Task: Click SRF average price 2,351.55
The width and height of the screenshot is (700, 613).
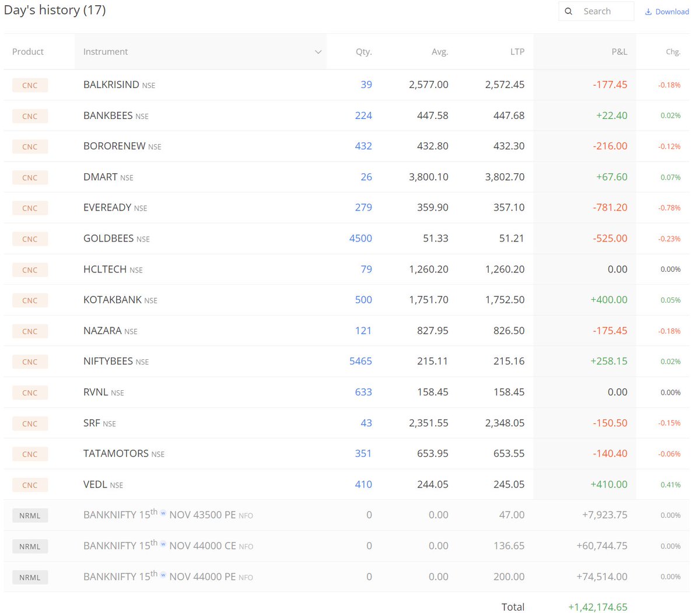Action: click(x=429, y=423)
